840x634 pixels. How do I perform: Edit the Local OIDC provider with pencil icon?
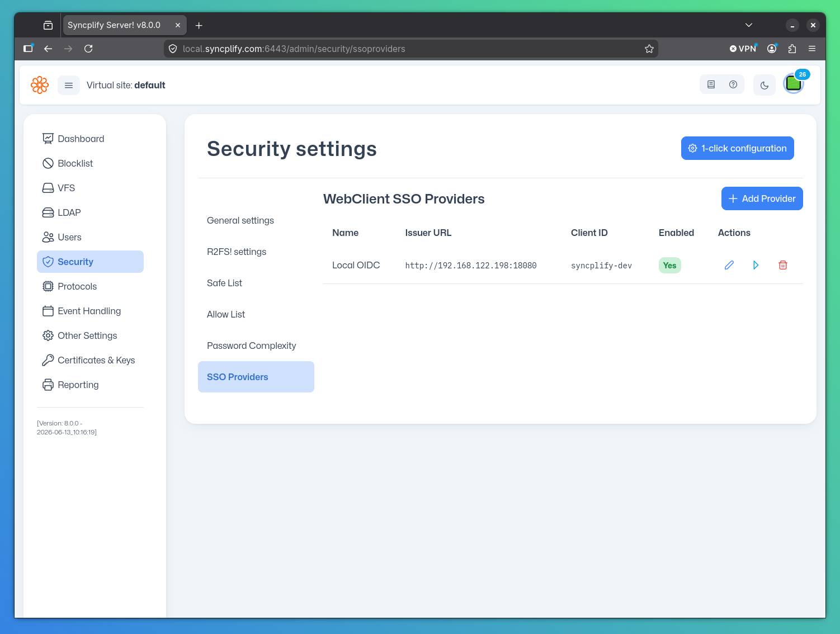coord(729,265)
